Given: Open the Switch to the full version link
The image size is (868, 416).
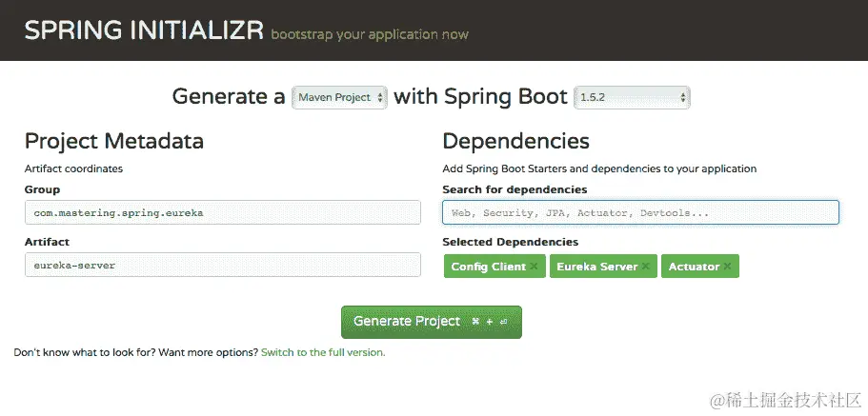Looking at the screenshot, I should click(x=323, y=352).
